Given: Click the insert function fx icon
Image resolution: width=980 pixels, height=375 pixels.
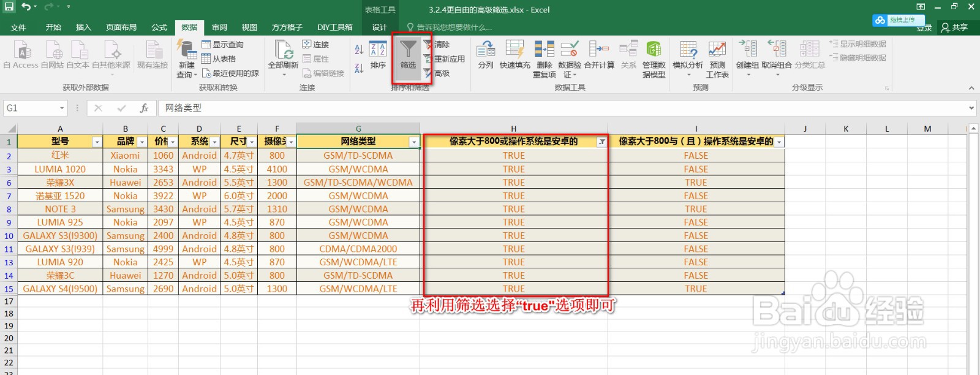Looking at the screenshot, I should [x=144, y=108].
